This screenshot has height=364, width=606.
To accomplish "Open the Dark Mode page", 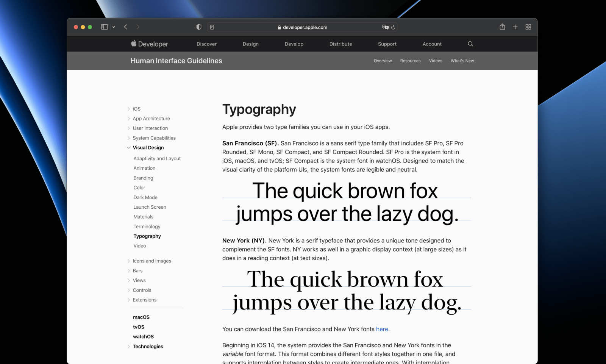I will (x=145, y=197).
